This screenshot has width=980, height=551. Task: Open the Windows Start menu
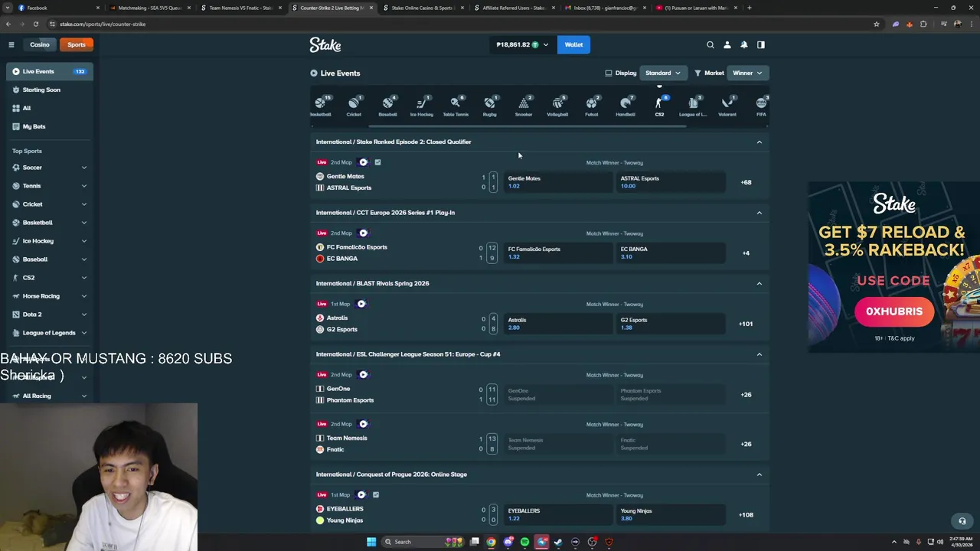click(371, 542)
